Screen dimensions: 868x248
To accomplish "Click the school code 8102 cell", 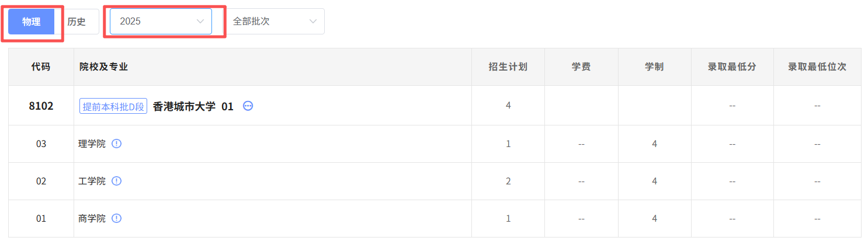I will (x=41, y=106).
